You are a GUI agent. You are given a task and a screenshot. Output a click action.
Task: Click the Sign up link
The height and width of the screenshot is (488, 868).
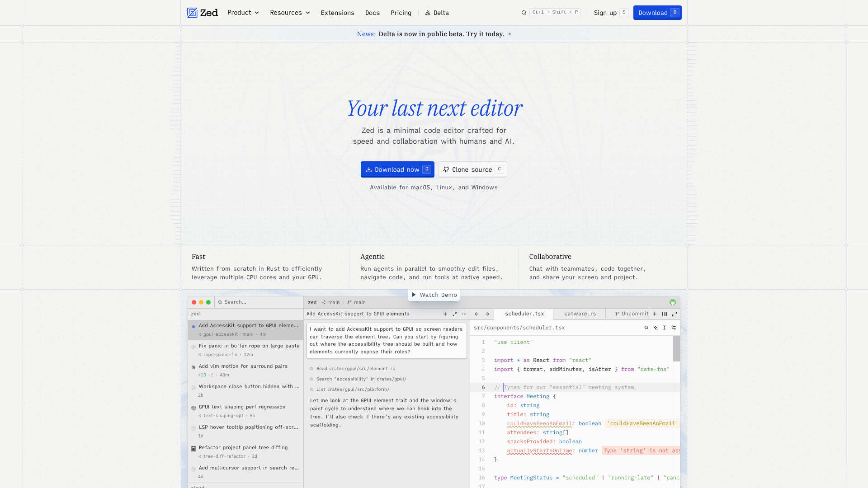pyautogui.click(x=611, y=13)
